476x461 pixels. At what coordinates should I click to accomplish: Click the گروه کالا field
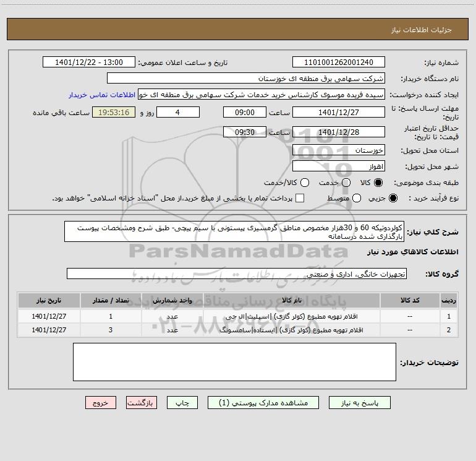(236, 274)
